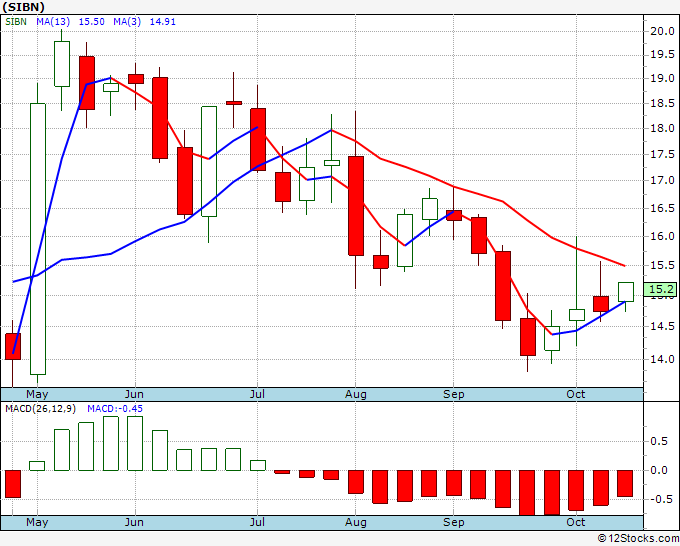Click the 17.0 price axis label

click(662, 180)
